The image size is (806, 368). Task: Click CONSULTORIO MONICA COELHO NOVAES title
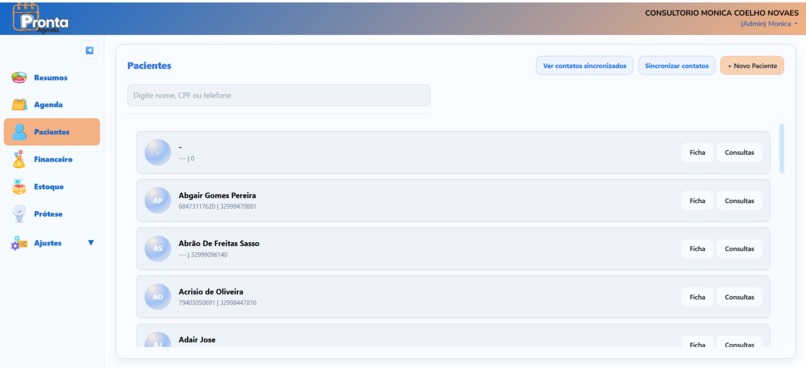722,13
